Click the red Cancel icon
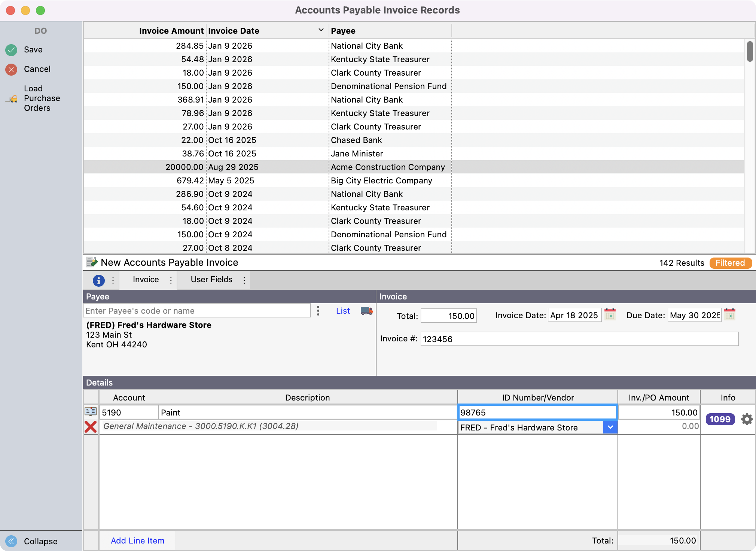Image resolution: width=756 pixels, height=551 pixels. pos(11,69)
